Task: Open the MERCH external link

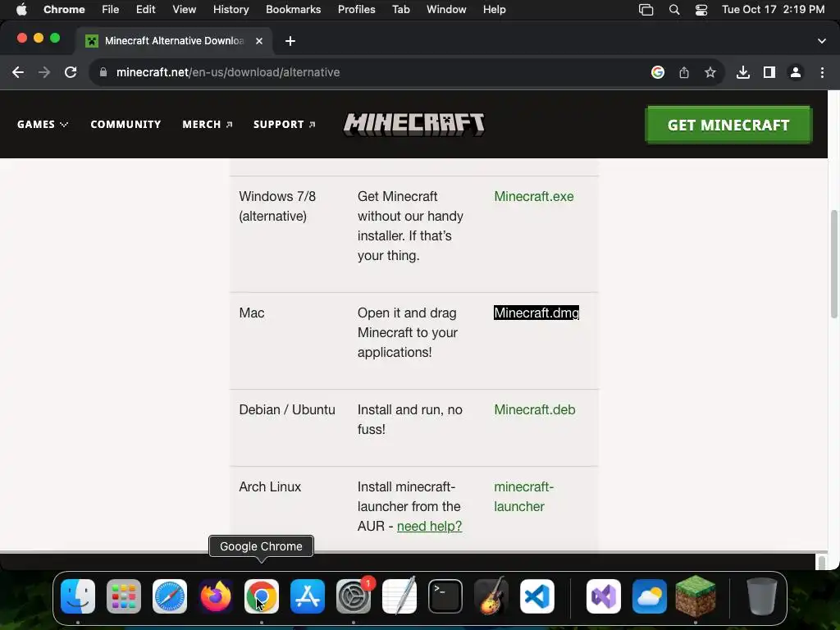Action: (208, 125)
